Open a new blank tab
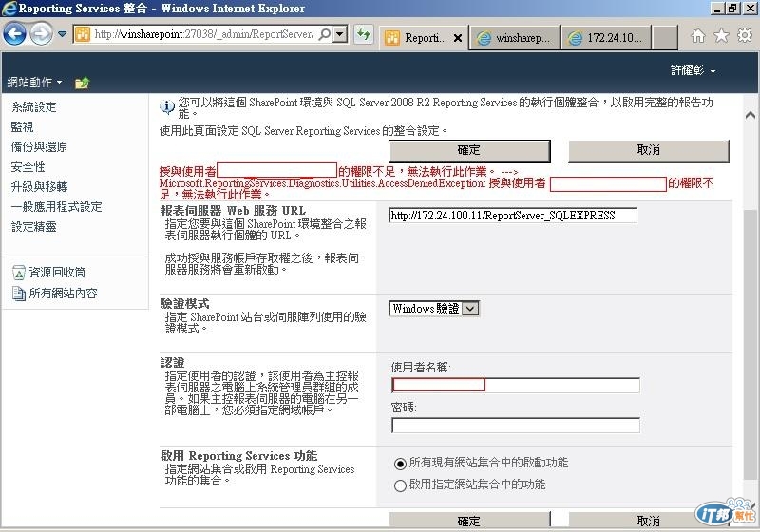 [665, 37]
